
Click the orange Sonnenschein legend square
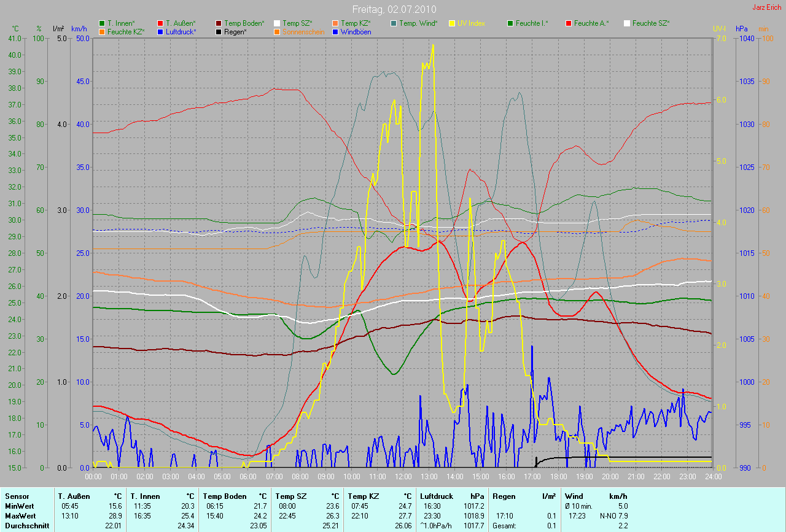pyautogui.click(x=277, y=31)
